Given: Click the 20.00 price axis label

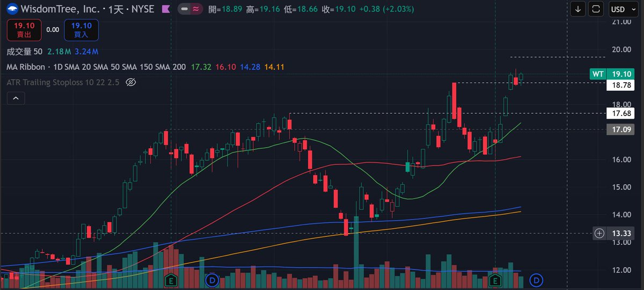Looking at the screenshot, I should coord(621,49).
